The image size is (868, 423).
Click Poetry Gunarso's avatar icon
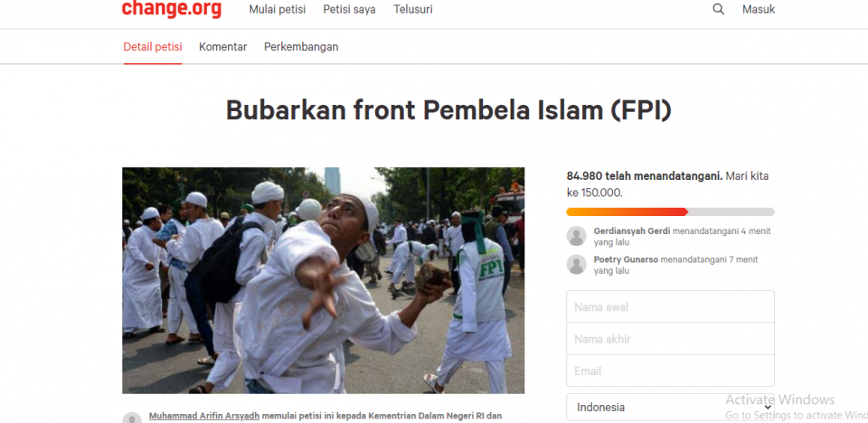tap(576, 264)
